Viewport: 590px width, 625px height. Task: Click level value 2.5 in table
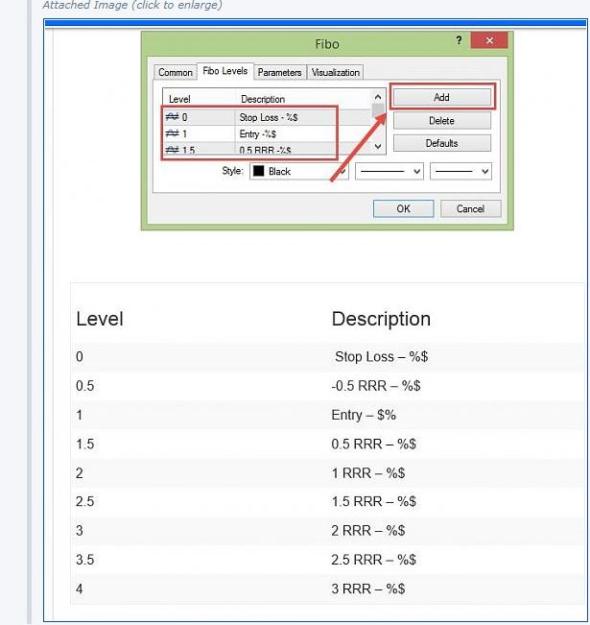click(x=85, y=501)
